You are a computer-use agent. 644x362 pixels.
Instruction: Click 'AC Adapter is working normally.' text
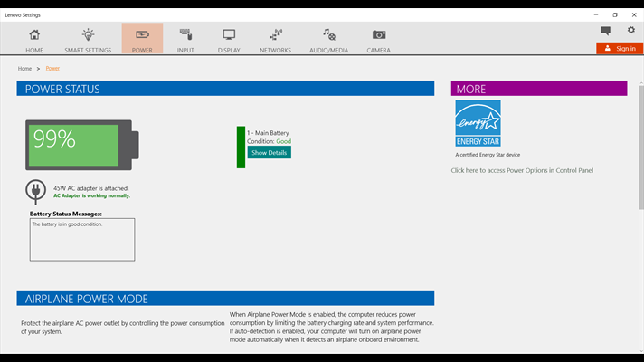(91, 196)
